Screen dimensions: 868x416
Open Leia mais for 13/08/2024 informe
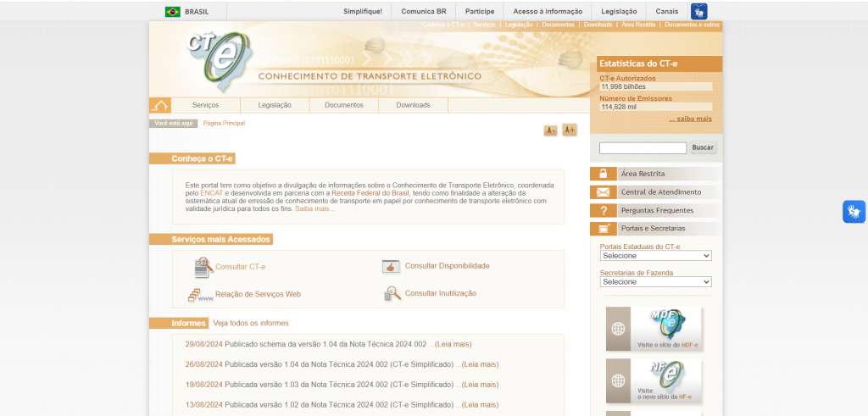pyautogui.click(x=480, y=405)
